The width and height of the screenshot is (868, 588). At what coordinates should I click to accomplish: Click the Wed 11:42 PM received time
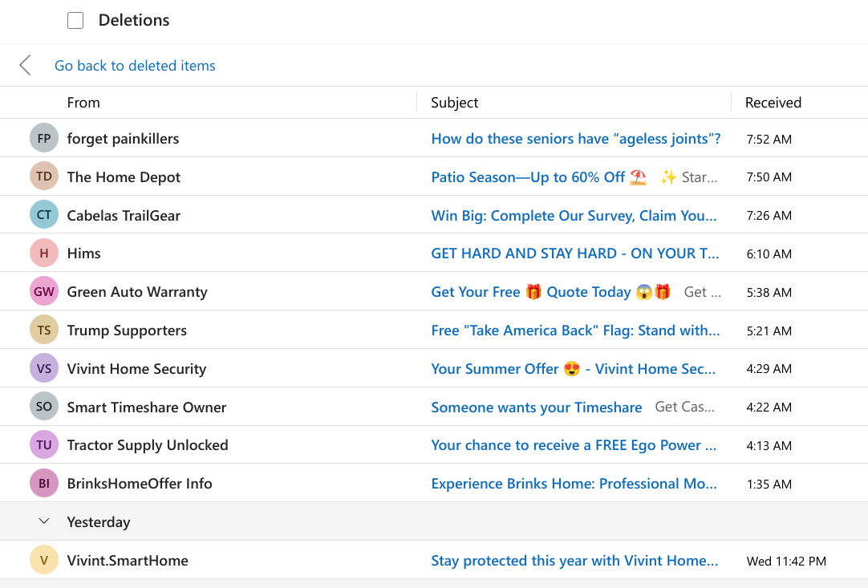point(786,562)
